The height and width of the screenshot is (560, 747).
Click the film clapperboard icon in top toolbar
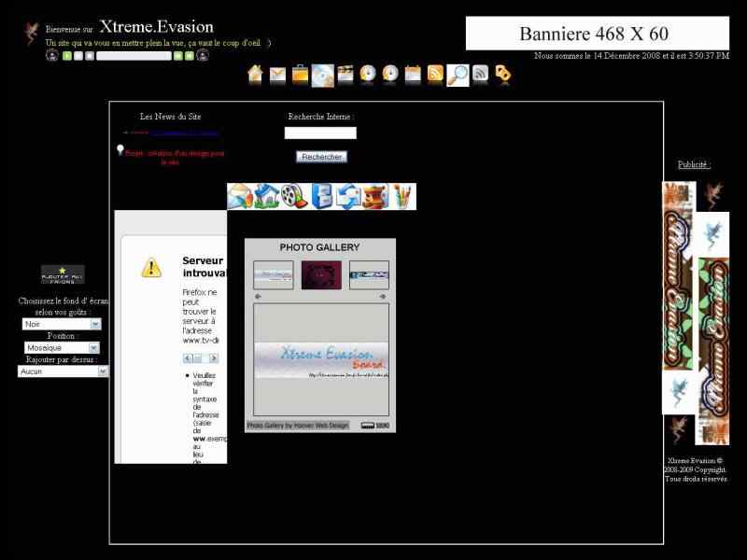(x=345, y=75)
